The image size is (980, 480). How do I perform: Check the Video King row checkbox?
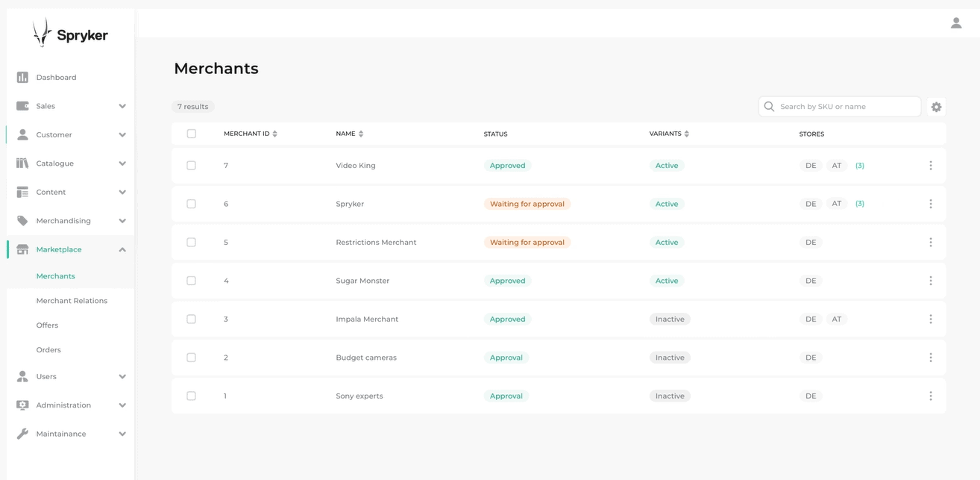tap(192, 166)
